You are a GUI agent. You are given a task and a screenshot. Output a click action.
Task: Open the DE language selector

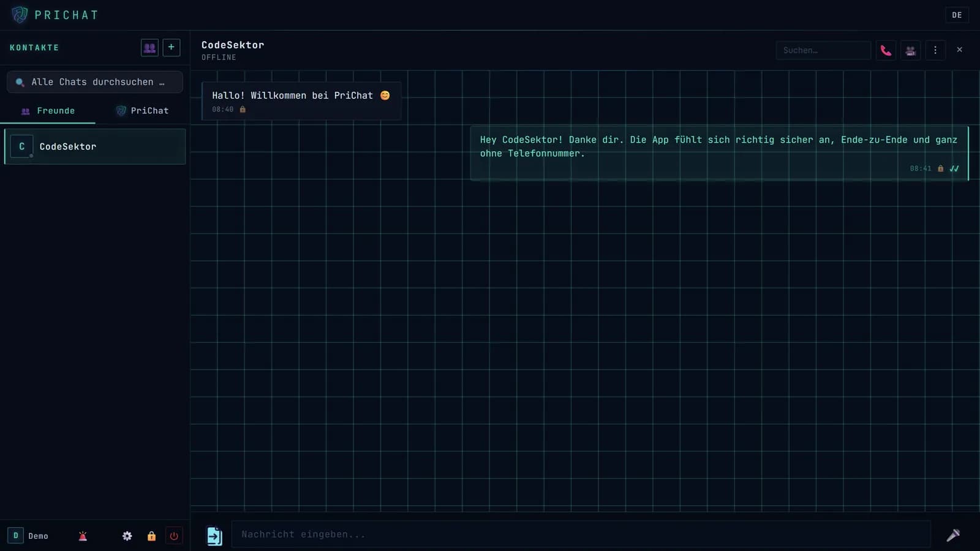[957, 15]
